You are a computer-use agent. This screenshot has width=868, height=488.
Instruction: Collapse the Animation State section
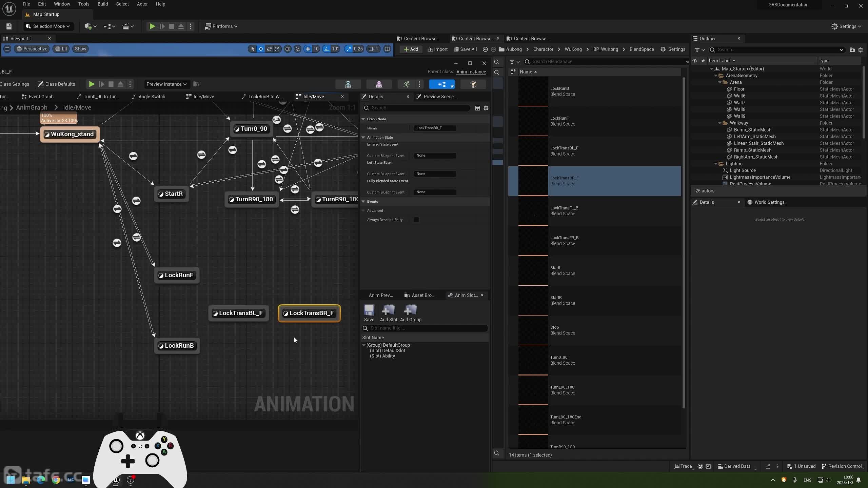(x=363, y=138)
